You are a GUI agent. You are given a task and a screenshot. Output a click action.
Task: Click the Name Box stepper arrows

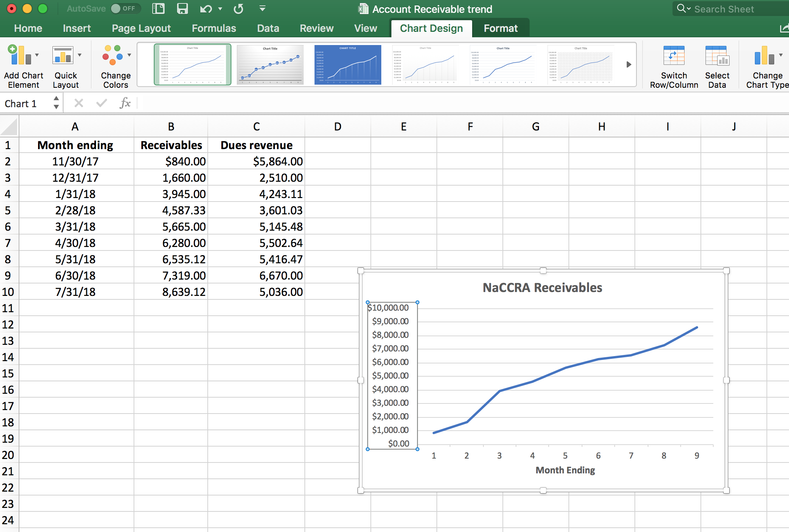click(x=56, y=103)
